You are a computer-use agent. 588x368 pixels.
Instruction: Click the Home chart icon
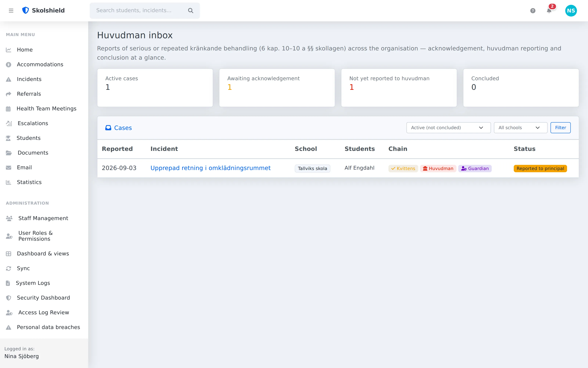click(8, 50)
